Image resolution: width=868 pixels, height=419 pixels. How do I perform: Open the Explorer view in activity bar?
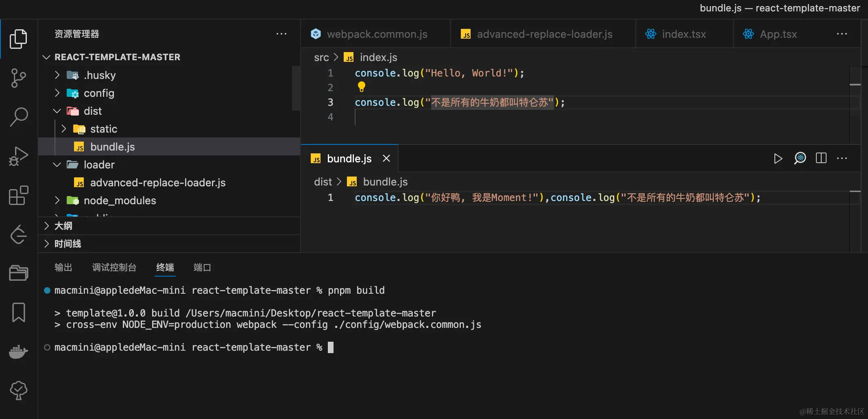pyautogui.click(x=18, y=39)
